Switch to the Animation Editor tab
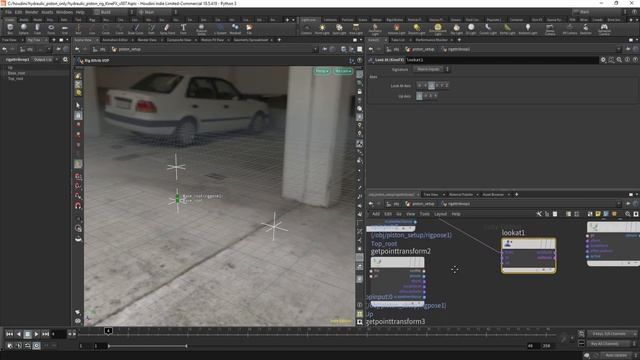This screenshot has width=640, height=360. 115,40
